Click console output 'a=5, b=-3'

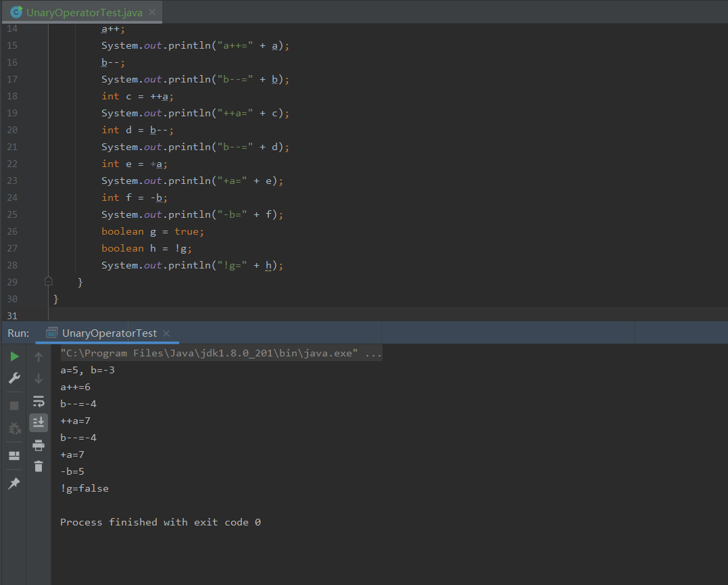(x=87, y=371)
